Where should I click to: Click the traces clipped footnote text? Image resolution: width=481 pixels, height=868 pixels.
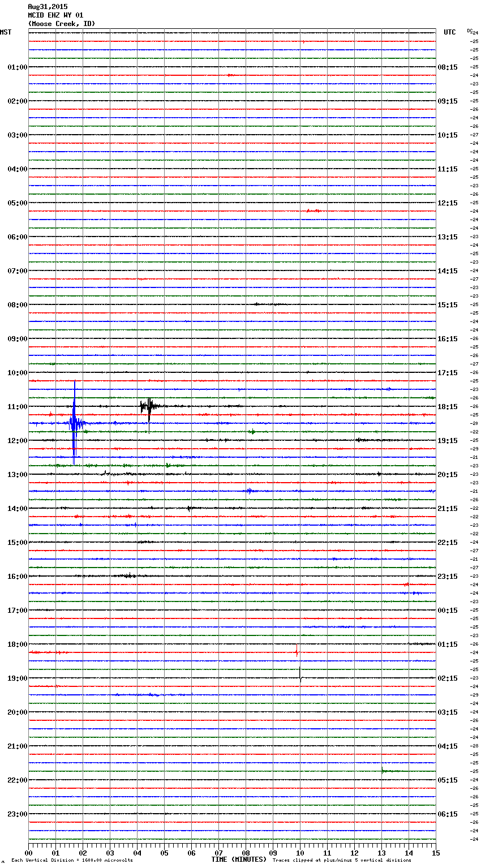(x=342, y=860)
